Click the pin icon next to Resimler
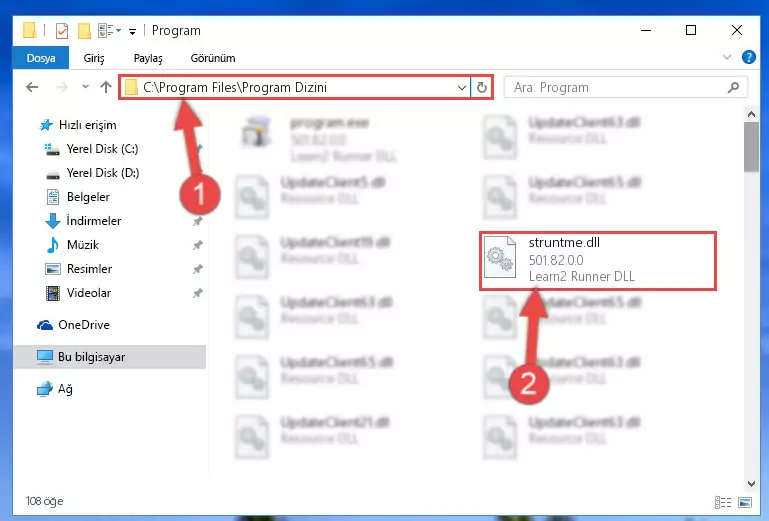Screen dimensions: 769x521 pyautogui.click(x=197, y=269)
